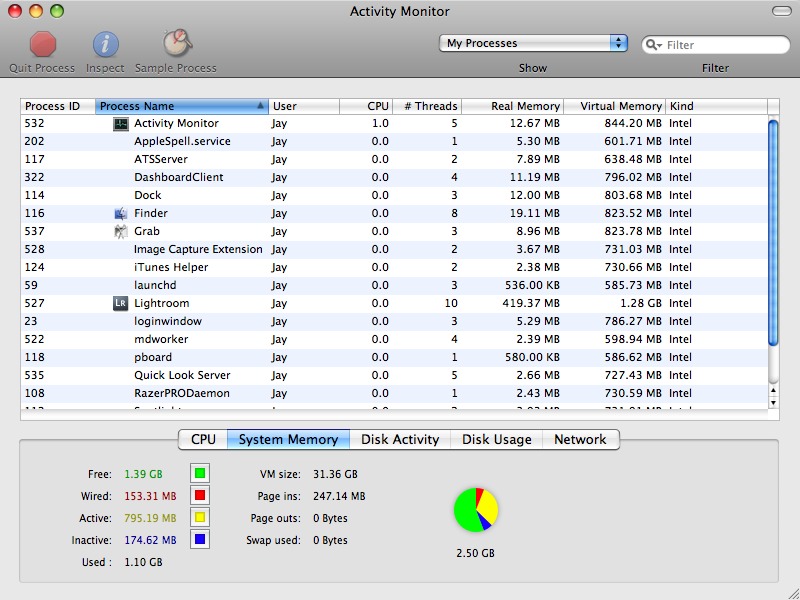Click the blue Inactive memory swatch
This screenshot has width=800, height=600.
tap(200, 539)
